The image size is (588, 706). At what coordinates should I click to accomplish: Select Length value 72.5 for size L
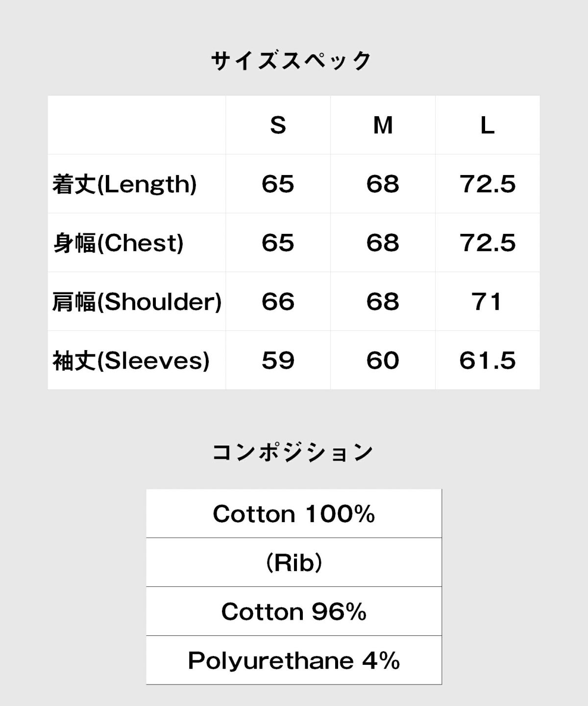pos(488,184)
